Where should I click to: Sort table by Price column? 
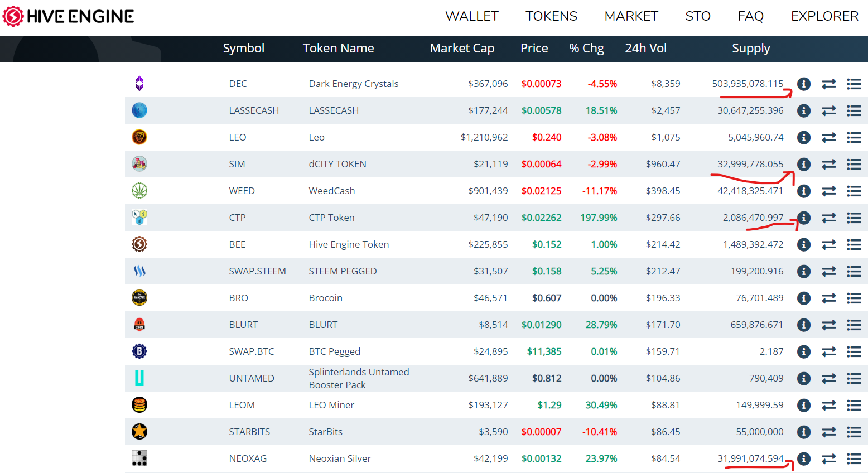(x=534, y=49)
